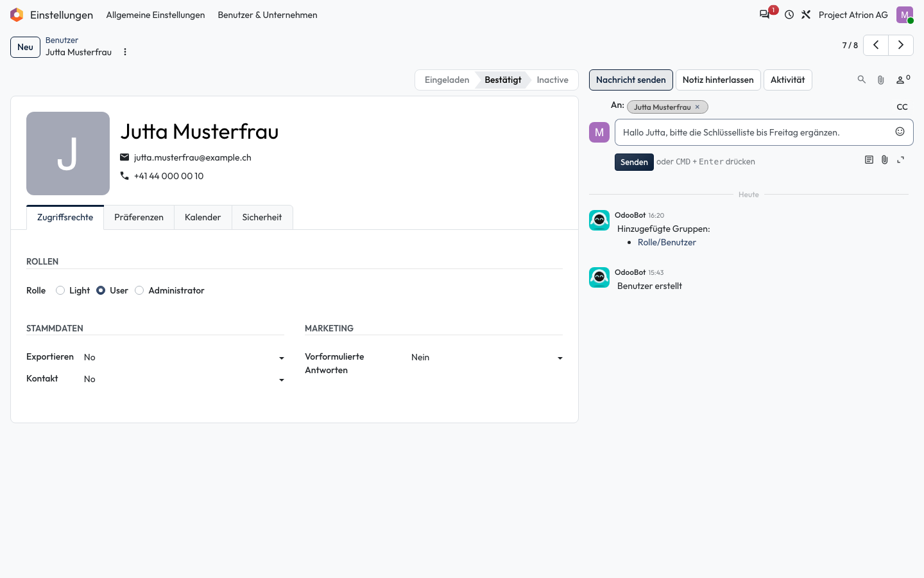Go to the previous record
The height and width of the screenshot is (578, 924).
876,45
